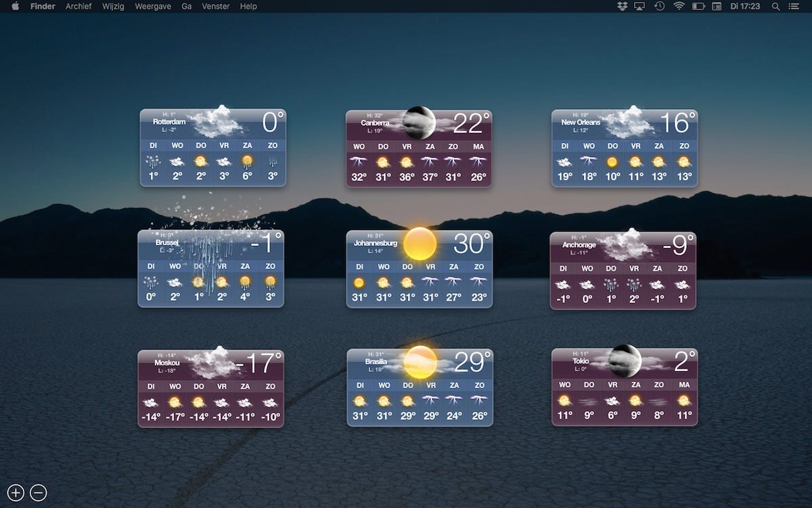812x508 pixels.
Task: Click the Moskou city name
Action: 166,362
